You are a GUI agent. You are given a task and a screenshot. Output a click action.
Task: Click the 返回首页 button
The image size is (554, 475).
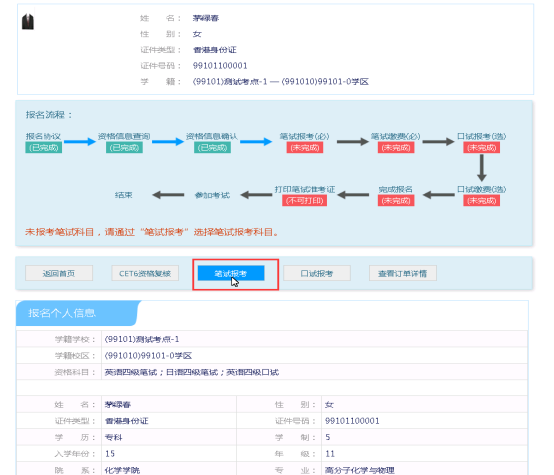coord(59,273)
